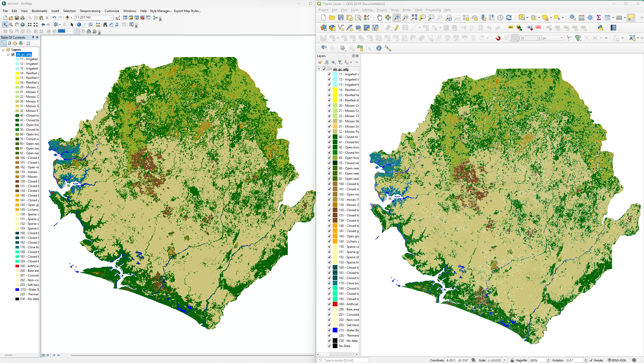Open QGIS Data Source Manager icon
This screenshot has height=363, width=644.
[324, 27]
